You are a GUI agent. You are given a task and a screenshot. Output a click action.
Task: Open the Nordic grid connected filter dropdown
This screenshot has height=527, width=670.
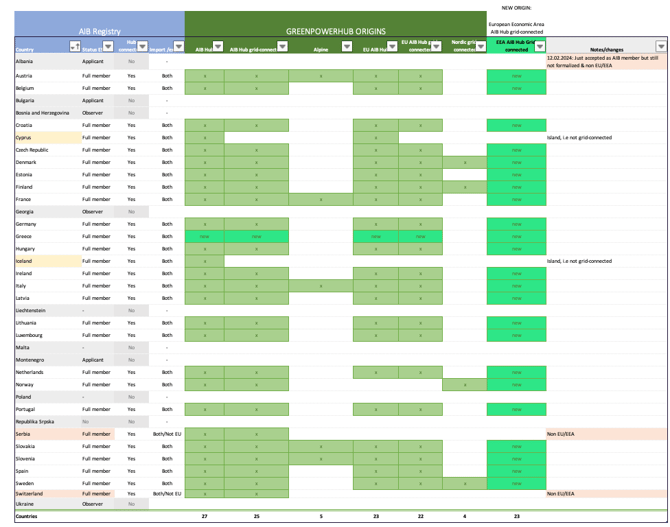point(481,46)
